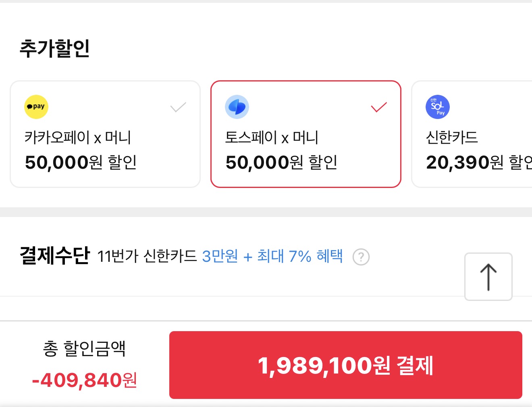Image resolution: width=532 pixels, height=407 pixels.
Task: Tap 50,000원 할인 under 토스페이
Action: (281, 163)
